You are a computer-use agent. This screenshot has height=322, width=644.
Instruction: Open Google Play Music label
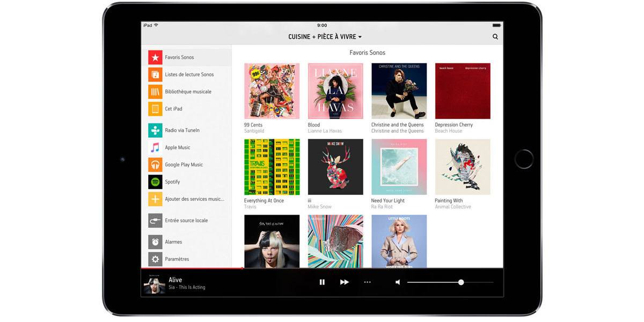coord(184,165)
